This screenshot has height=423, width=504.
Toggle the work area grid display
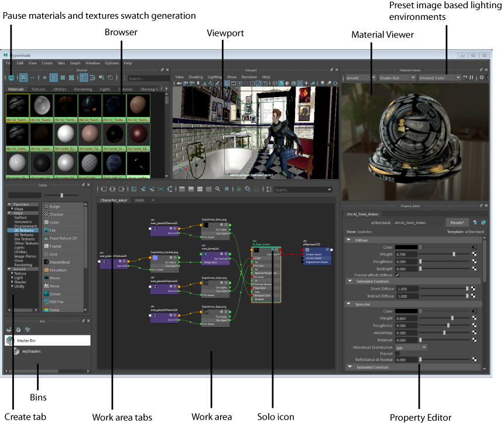tap(239, 189)
